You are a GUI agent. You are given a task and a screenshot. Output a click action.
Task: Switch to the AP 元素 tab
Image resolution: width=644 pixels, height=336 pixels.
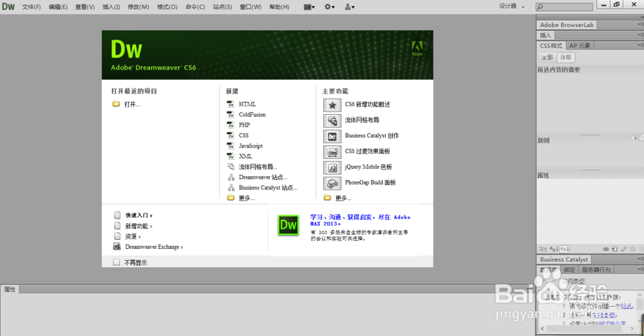(580, 46)
